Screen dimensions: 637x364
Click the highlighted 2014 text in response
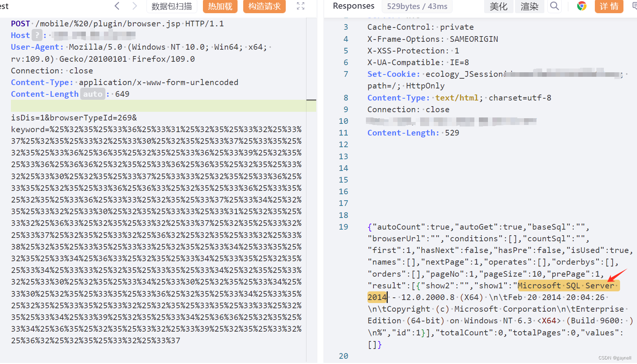377,297
